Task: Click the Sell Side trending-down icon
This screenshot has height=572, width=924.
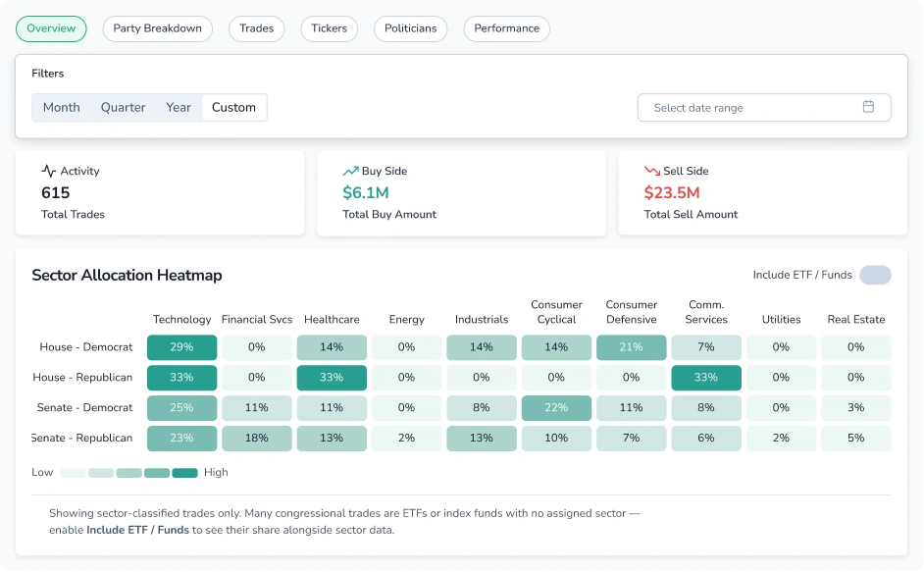Action: 651,171
